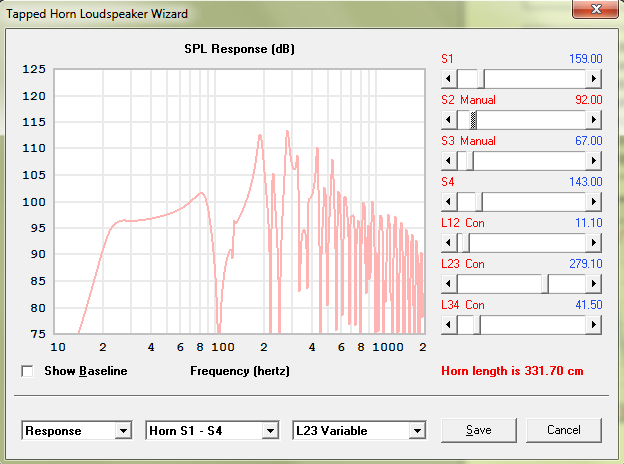Viewport: 624px width, 464px height.
Task: Click the S3 Manual label
Action: click(468, 141)
